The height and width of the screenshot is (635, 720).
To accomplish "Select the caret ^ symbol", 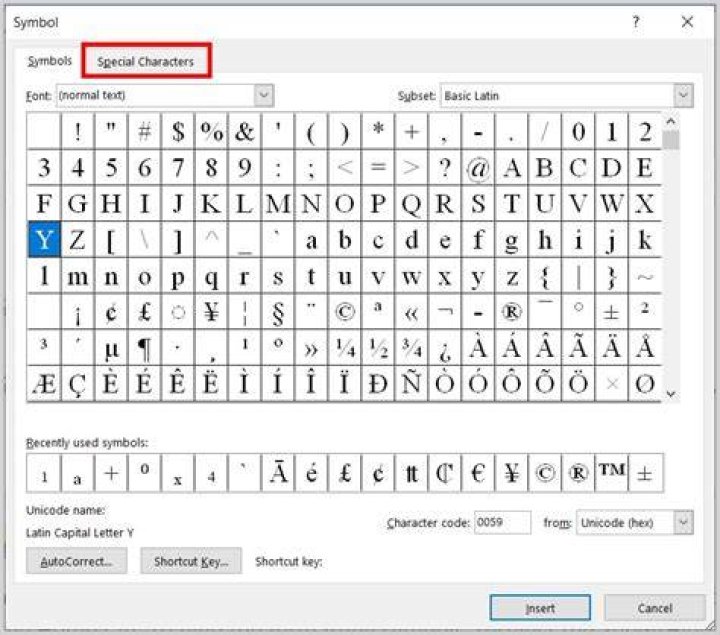I will (211, 239).
